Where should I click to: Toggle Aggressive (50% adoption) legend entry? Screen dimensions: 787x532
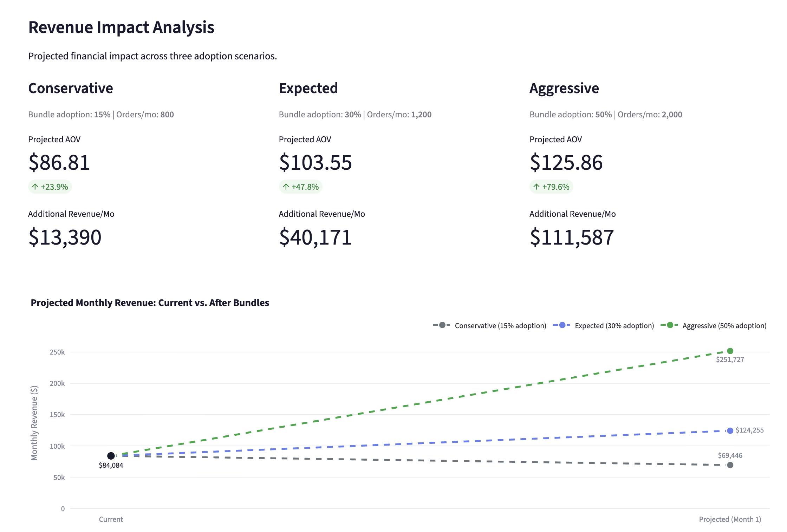tap(724, 326)
